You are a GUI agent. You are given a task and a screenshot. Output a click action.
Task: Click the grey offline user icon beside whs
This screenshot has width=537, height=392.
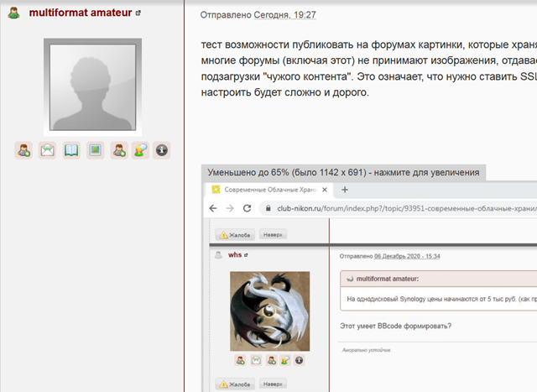[x=218, y=255]
